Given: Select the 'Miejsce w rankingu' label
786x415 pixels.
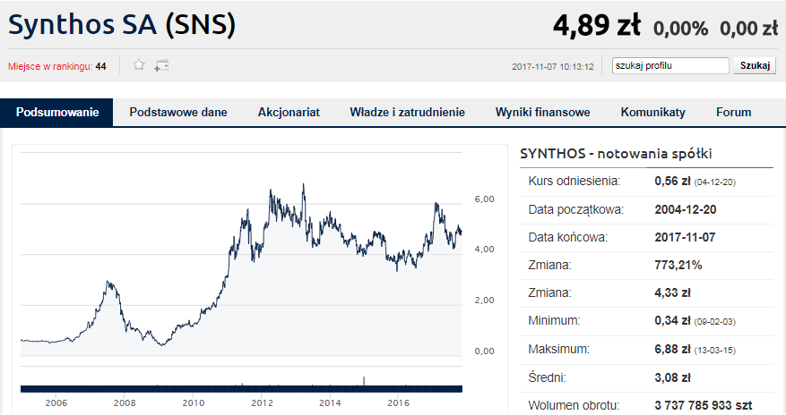Looking at the screenshot, I should (50, 66).
